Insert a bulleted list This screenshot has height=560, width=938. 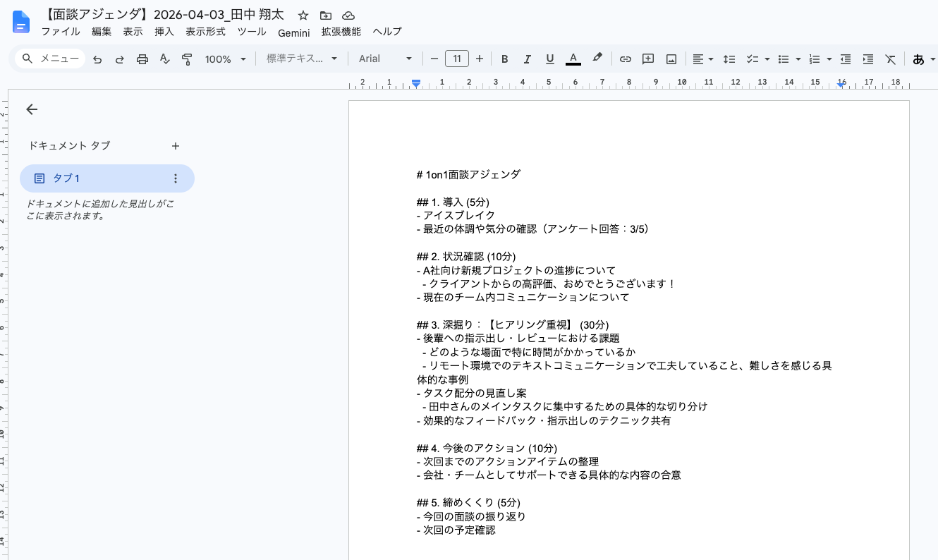(783, 59)
